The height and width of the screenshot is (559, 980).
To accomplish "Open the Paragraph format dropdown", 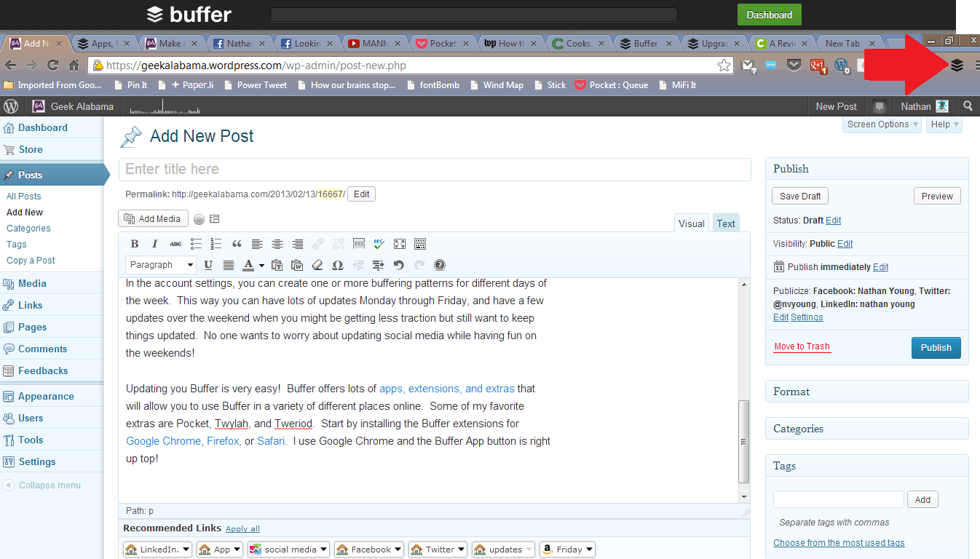I will point(160,264).
